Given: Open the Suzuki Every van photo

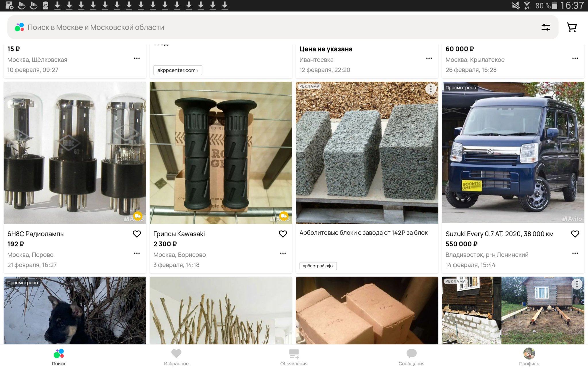Looking at the screenshot, I should tap(513, 152).
